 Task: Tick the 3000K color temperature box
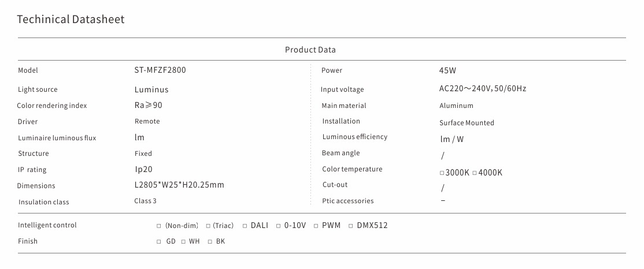tap(442, 173)
